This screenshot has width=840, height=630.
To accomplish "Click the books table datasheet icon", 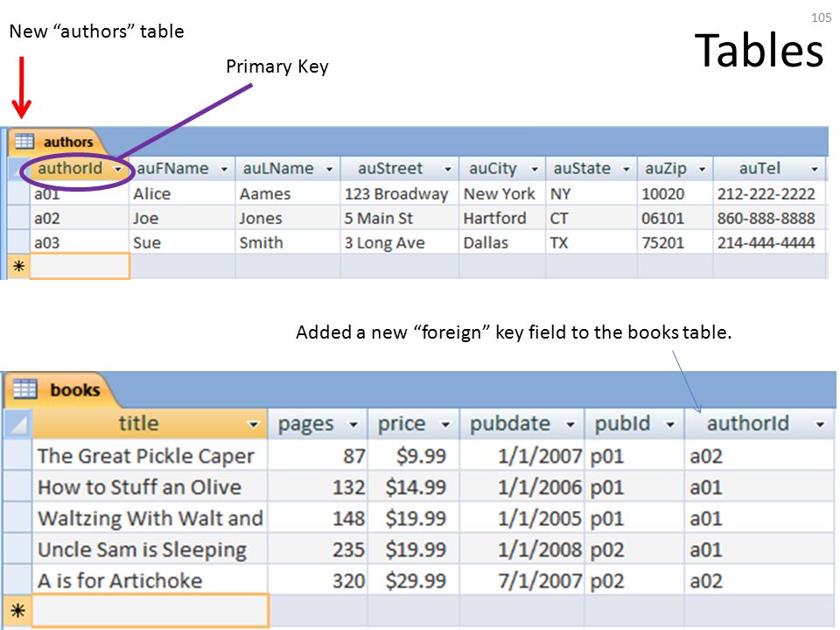I will click(24, 388).
